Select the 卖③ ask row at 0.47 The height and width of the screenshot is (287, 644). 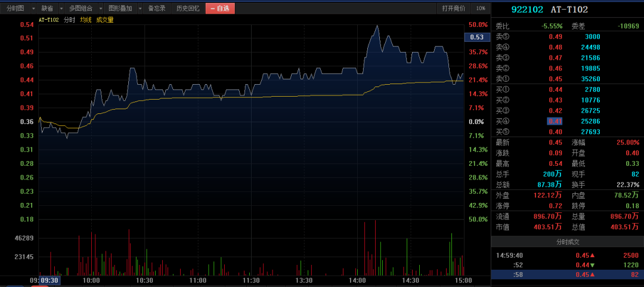click(567, 57)
